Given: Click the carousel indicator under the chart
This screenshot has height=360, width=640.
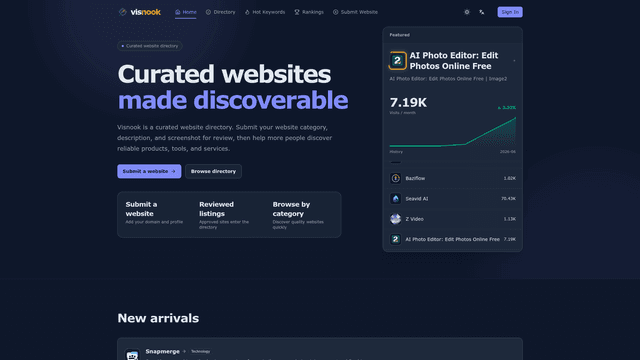Looking at the screenshot, I should coord(395,162).
